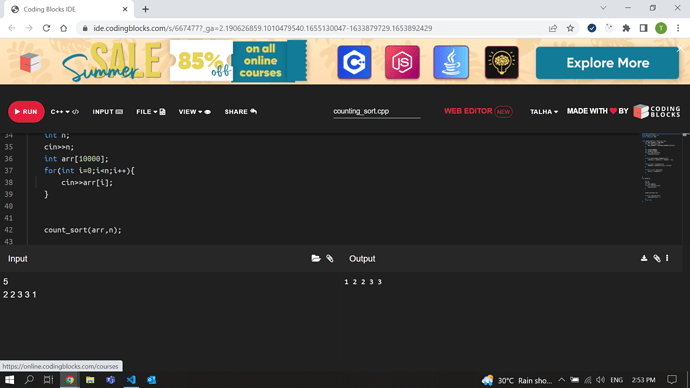This screenshot has height=388, width=690.
Task: Reload the page
Action: (46, 28)
